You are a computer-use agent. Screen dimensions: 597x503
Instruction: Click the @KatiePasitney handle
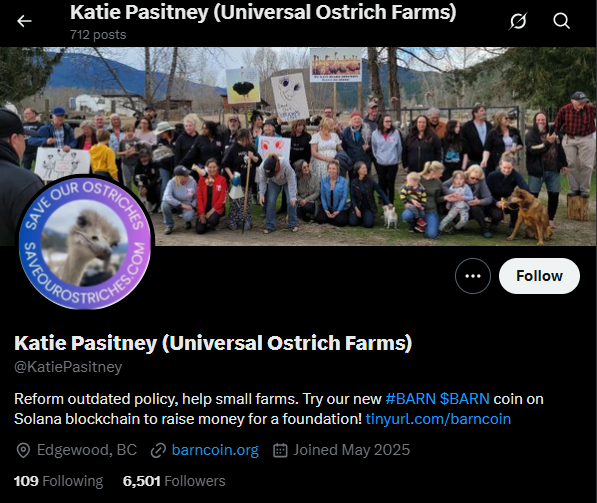68,367
